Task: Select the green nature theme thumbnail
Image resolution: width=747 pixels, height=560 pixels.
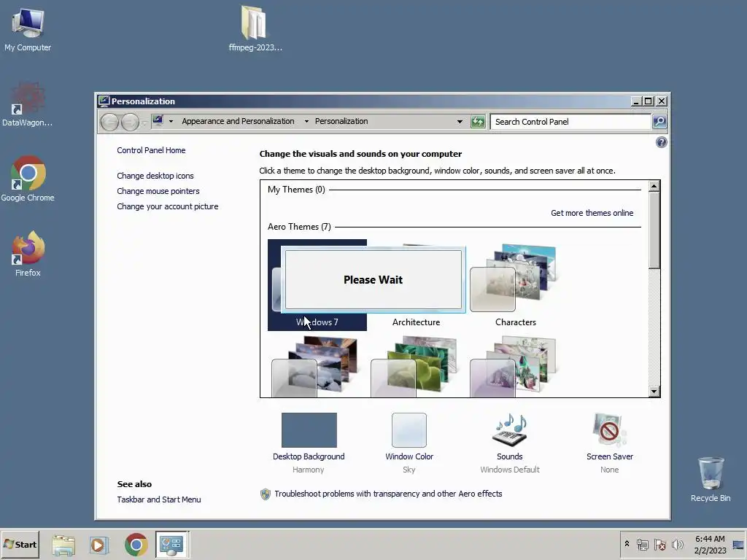Action: [x=414, y=367]
